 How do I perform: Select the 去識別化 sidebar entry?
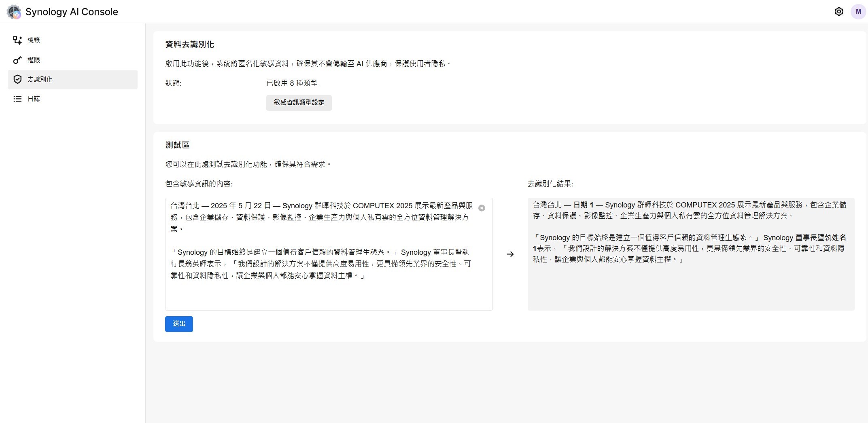[40, 79]
